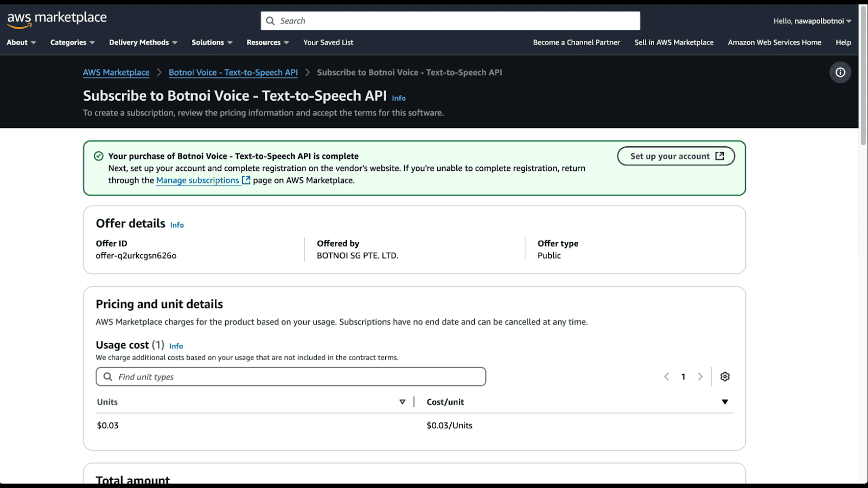Click page number 1 in pagination
This screenshot has height=488, width=868.
[x=684, y=376]
